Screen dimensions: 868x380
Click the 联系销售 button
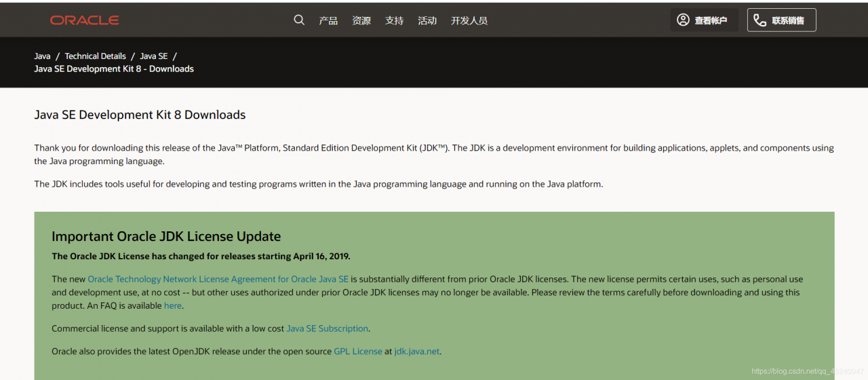[781, 20]
